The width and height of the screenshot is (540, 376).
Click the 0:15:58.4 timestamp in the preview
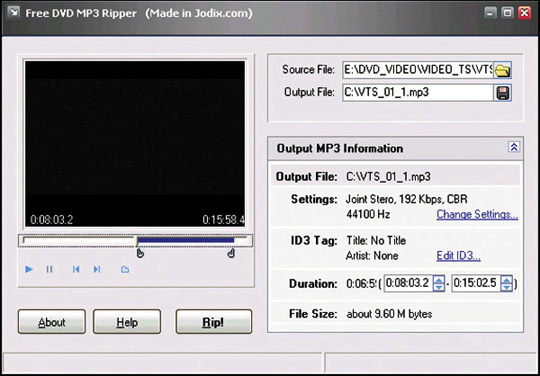click(223, 220)
